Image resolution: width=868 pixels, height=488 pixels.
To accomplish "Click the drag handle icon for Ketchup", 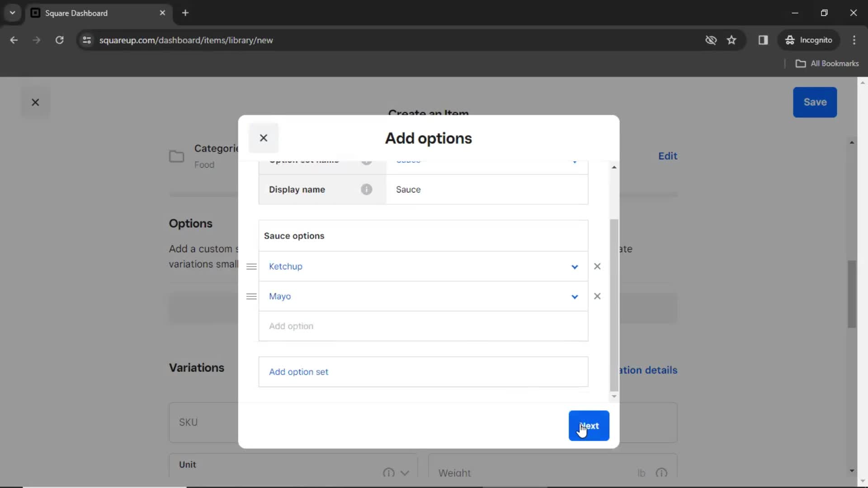I will 250,266.
